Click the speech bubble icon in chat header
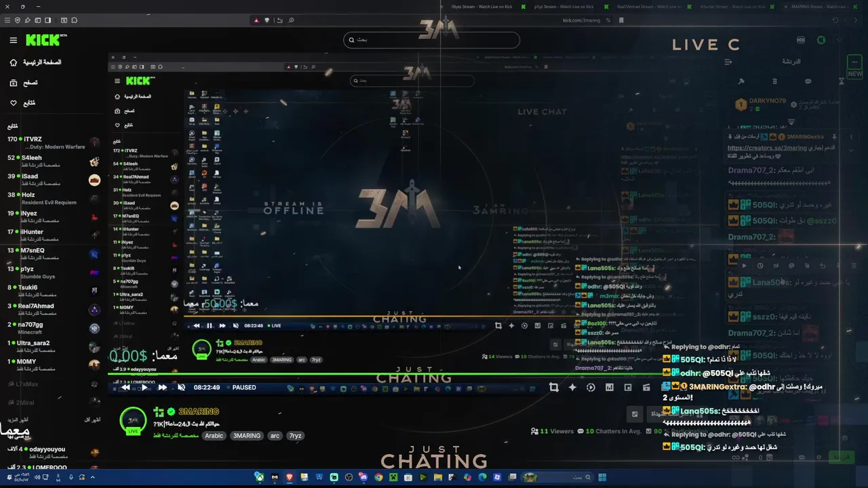 (808, 81)
